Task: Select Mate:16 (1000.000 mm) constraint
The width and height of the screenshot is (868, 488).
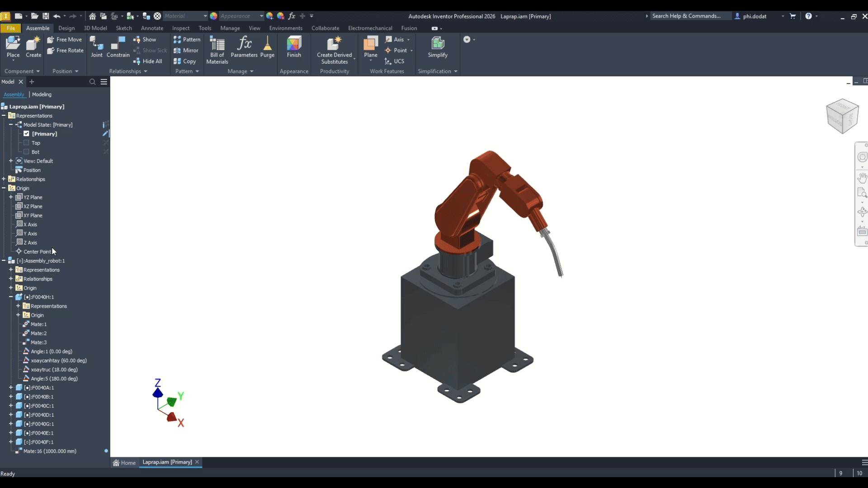Action: click(x=46, y=451)
